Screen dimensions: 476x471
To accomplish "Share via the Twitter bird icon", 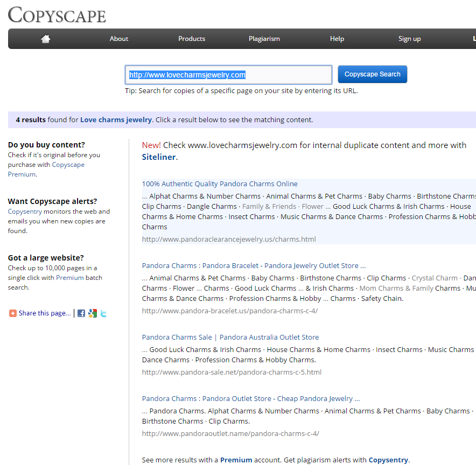I will [x=103, y=313].
